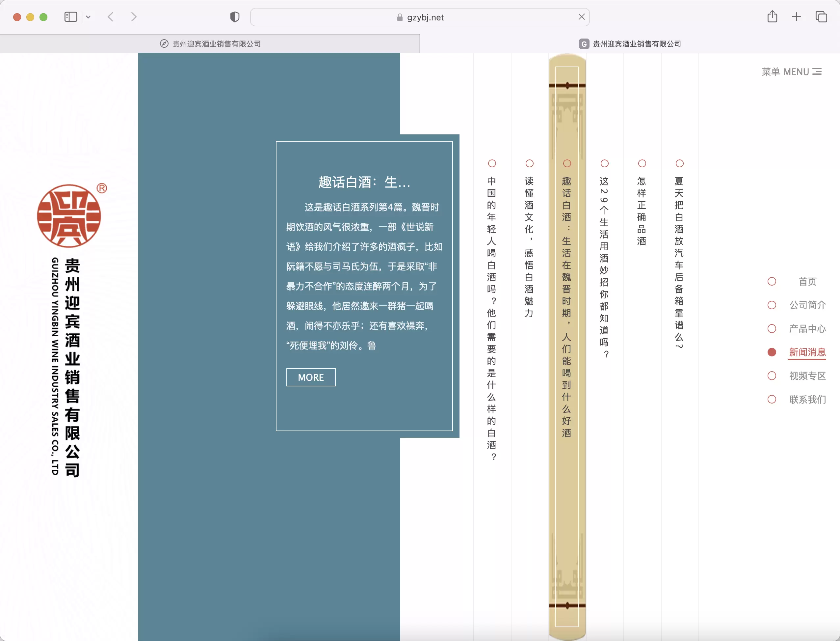This screenshot has width=840, height=641.
Task: Click the circle beside 首页
Action: (772, 282)
